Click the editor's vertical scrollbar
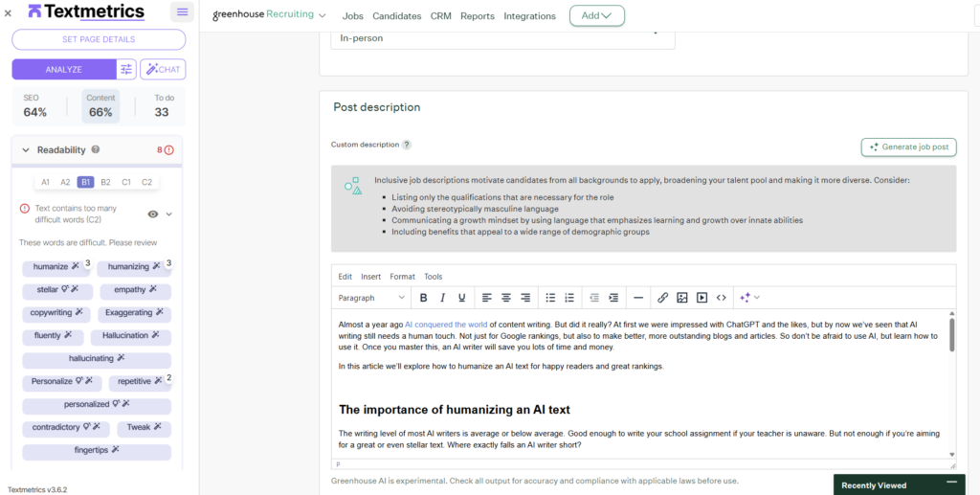This screenshot has height=495, width=980. [951, 335]
